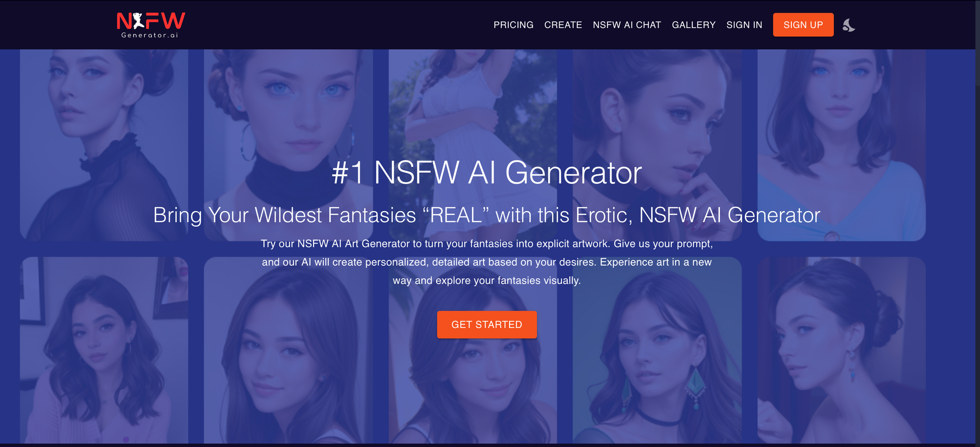The height and width of the screenshot is (447, 980).
Task: Click the NSFW Generator.ai logo
Action: 151,25
